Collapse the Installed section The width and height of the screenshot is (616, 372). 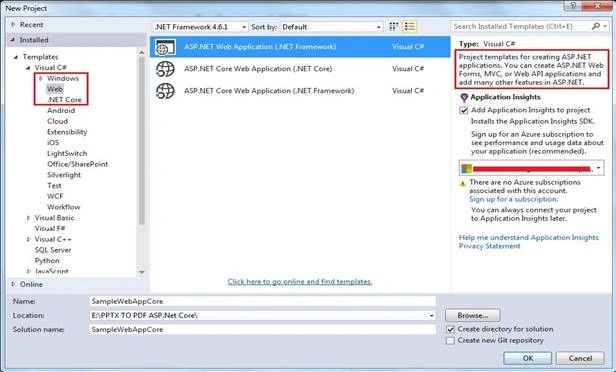coord(13,40)
